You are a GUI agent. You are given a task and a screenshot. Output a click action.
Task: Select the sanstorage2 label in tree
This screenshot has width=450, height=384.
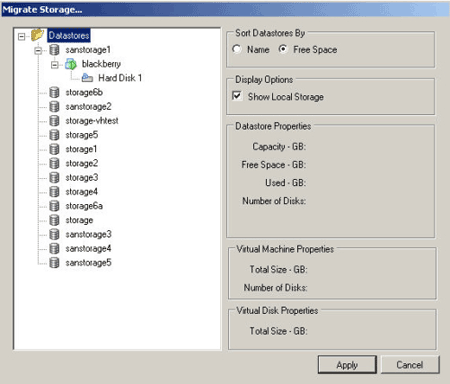point(88,107)
